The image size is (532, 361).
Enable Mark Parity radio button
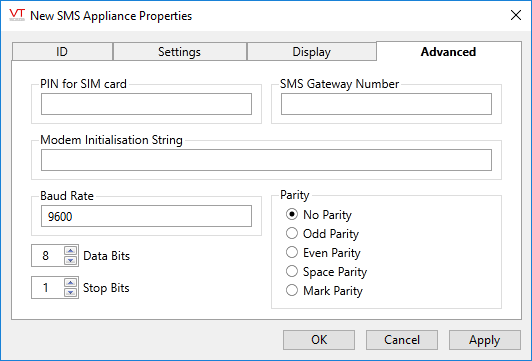pos(292,290)
